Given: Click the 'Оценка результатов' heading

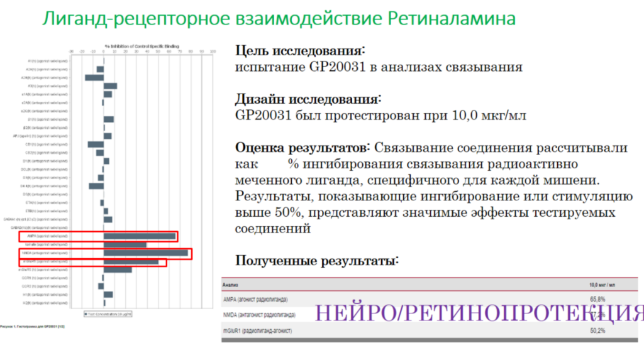Looking at the screenshot, I should (x=302, y=148).
